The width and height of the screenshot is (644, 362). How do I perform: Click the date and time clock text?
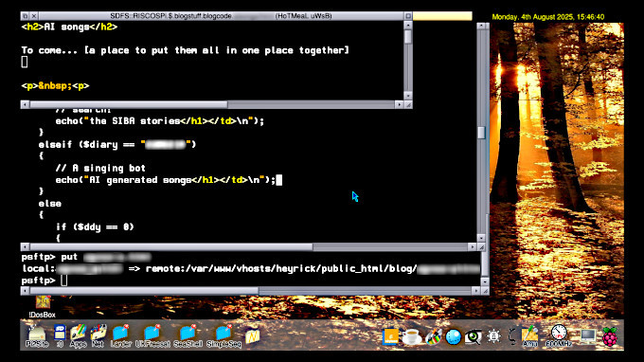click(548, 17)
